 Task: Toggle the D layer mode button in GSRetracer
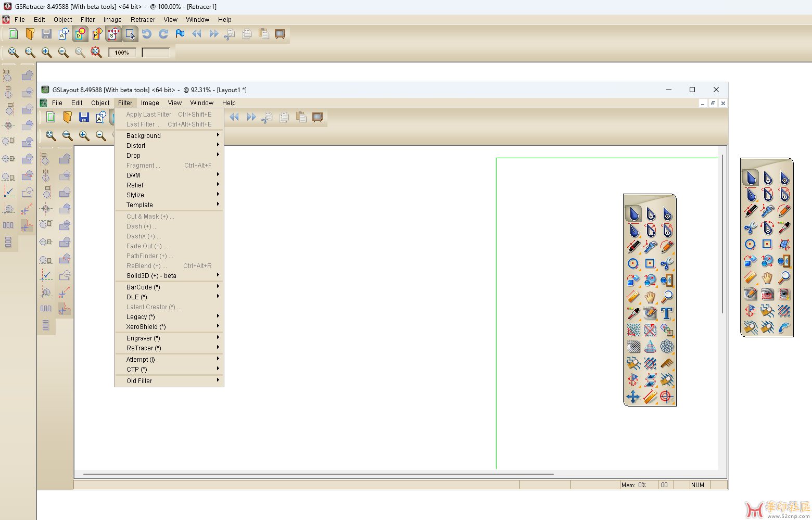click(80, 34)
